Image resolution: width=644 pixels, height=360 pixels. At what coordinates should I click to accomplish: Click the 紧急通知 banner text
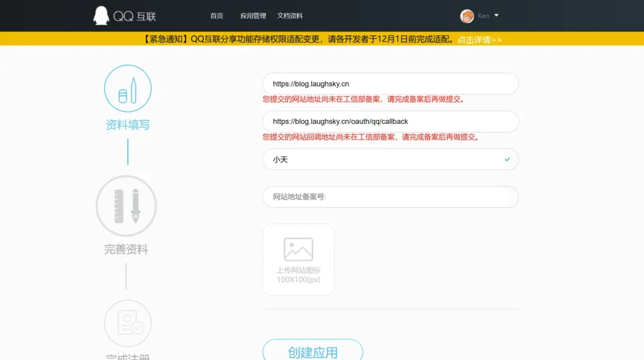tap(299, 40)
